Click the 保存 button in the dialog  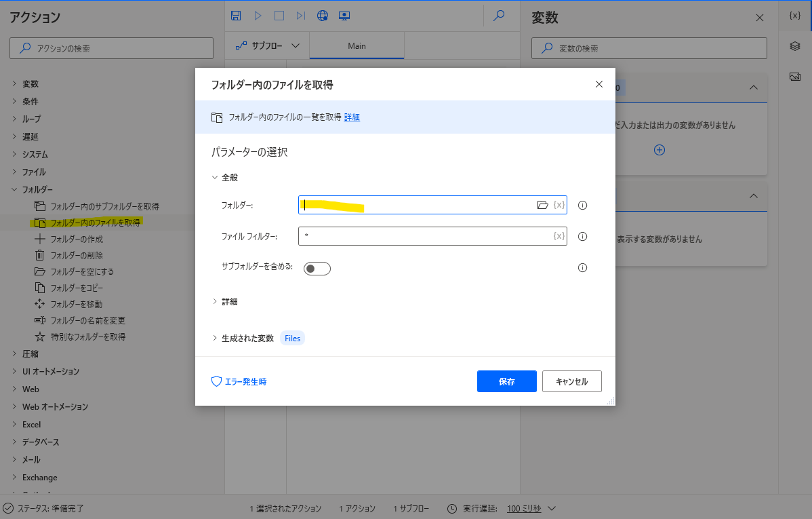(506, 381)
